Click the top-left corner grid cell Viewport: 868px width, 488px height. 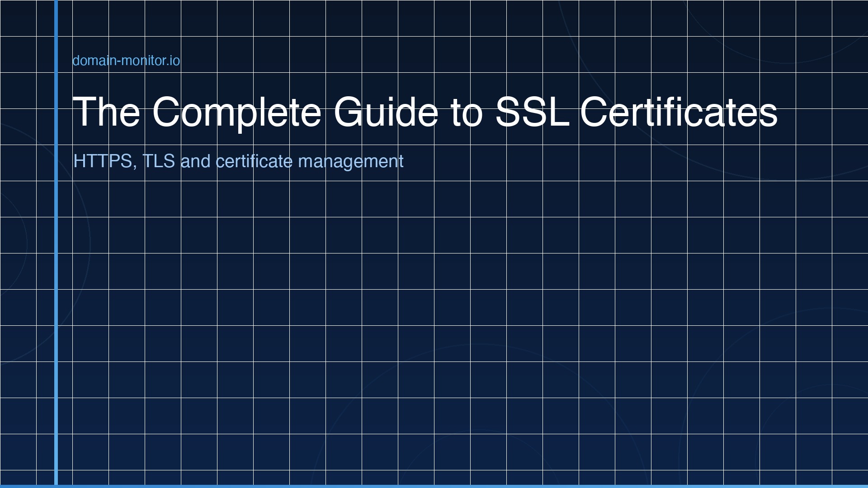click(x=18, y=17)
